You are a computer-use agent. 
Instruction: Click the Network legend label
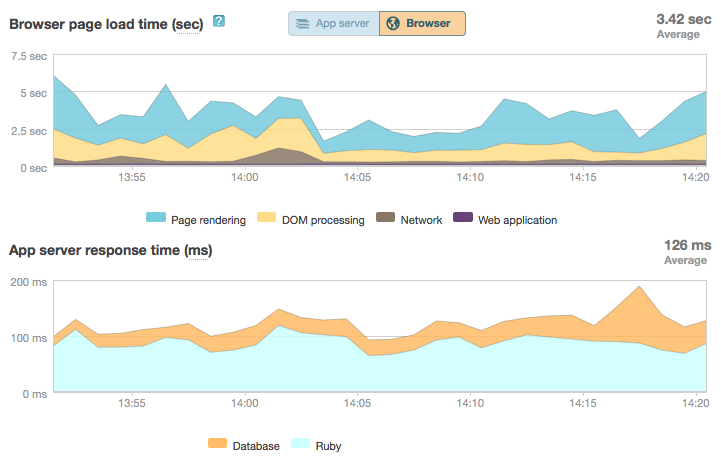click(x=421, y=220)
